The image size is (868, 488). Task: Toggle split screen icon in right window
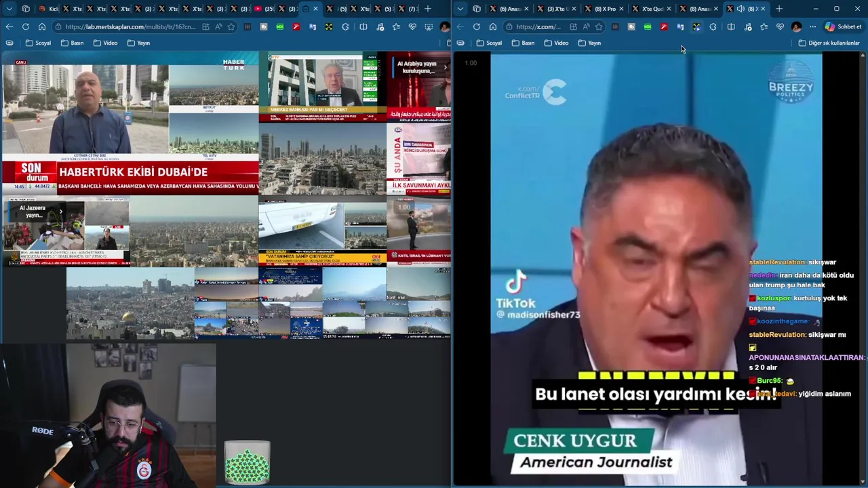point(730,26)
